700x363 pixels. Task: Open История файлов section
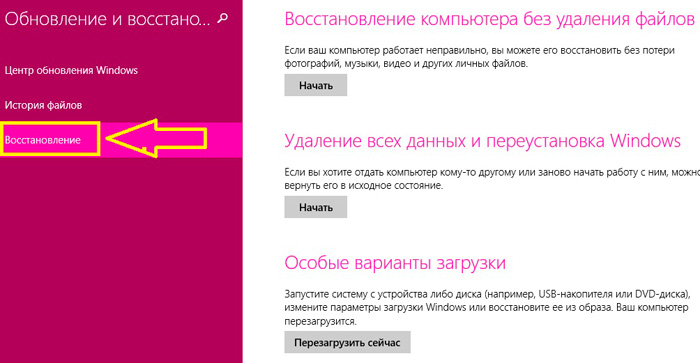(x=43, y=105)
